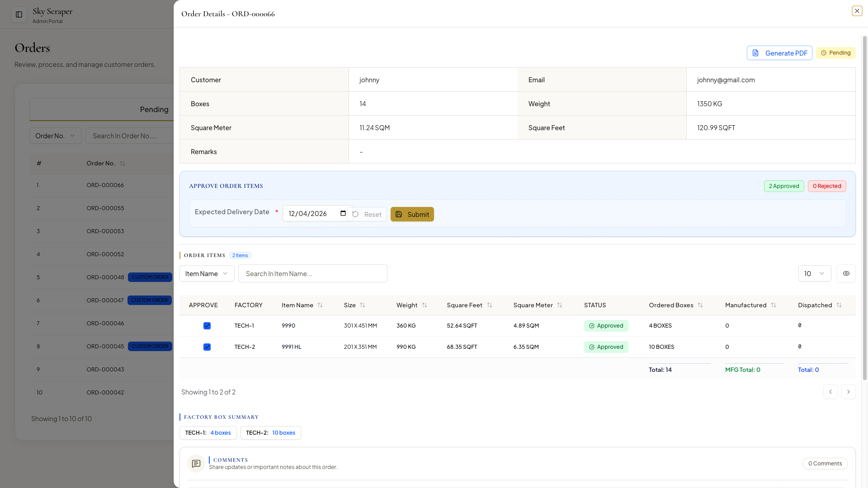Click CUSTOM ORDER tag on ORD-000045

pos(150,346)
